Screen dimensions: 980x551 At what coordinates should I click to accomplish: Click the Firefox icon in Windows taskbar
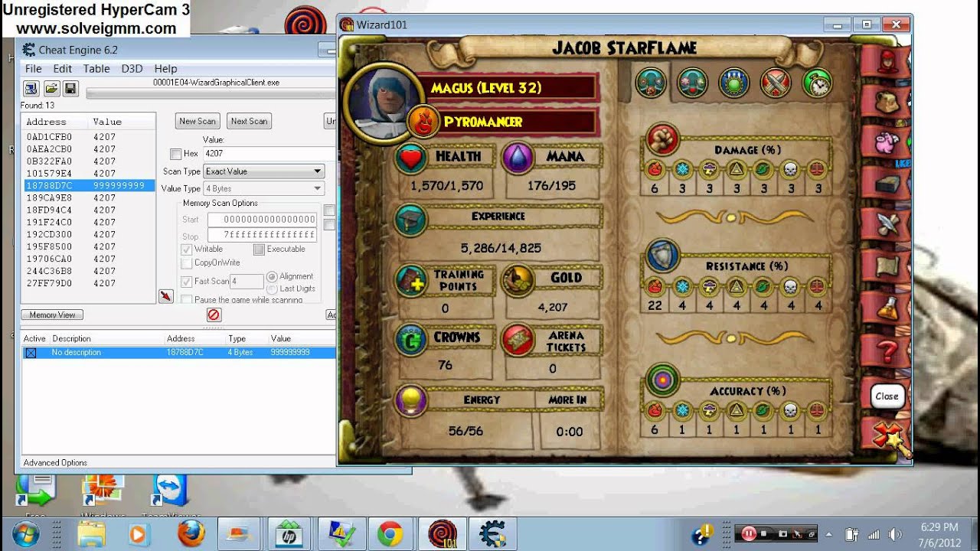pos(191,533)
